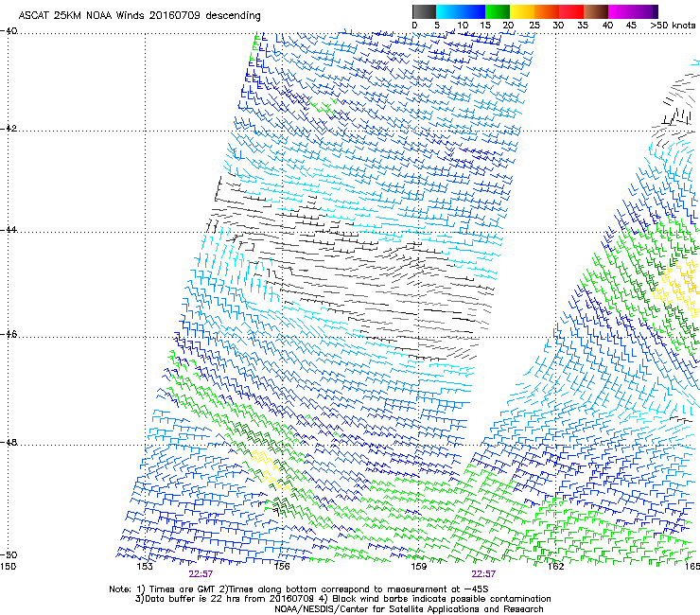Click the orange 25-30 knots color swatch
This screenshot has width=700, height=615.
point(547,11)
